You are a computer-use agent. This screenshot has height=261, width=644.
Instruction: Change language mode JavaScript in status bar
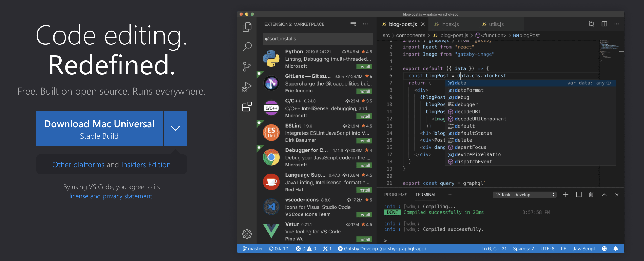pyautogui.click(x=584, y=248)
